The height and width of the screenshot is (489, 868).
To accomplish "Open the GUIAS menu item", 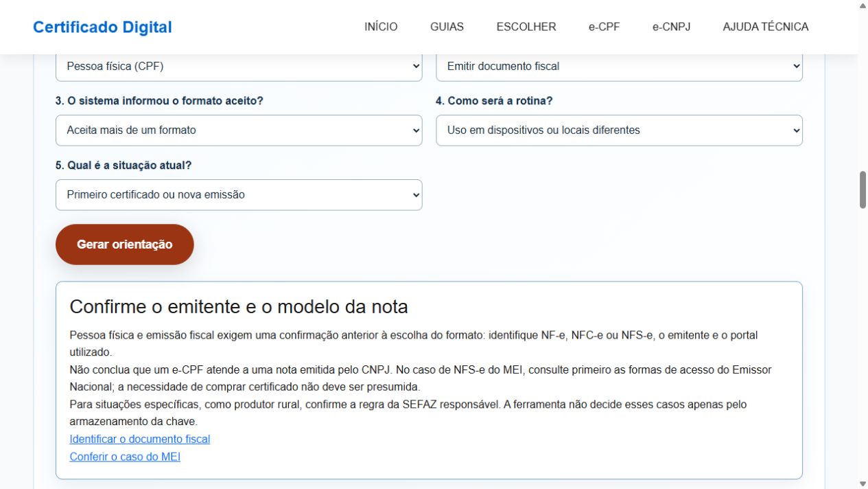I will coord(447,27).
